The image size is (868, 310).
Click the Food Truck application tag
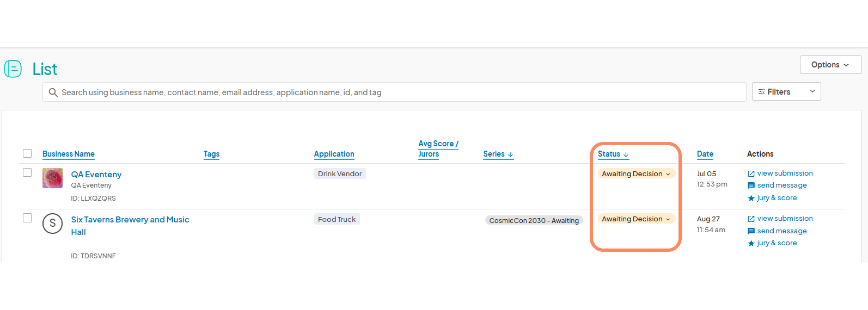[x=337, y=219]
